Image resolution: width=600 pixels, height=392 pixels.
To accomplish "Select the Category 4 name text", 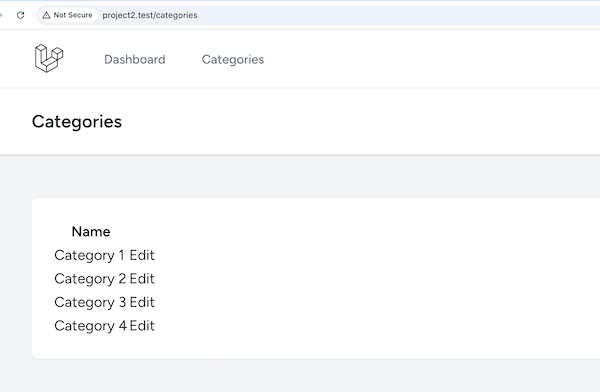I will (x=90, y=326).
